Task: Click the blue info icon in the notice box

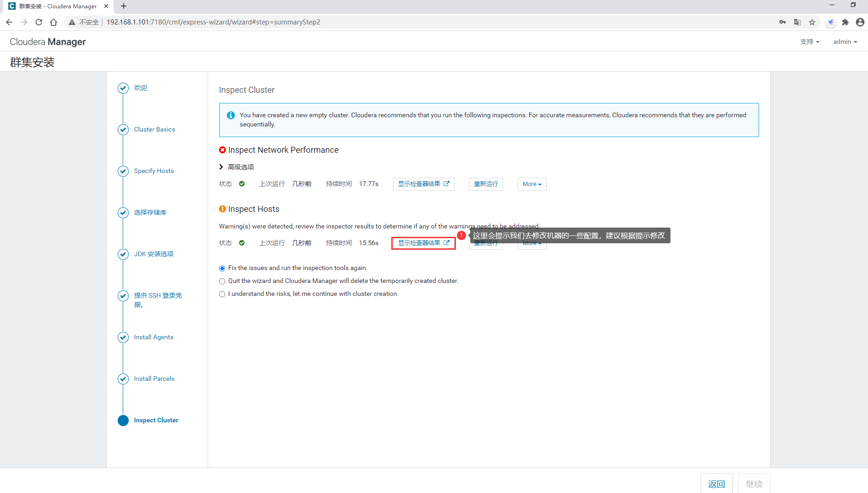Action: coord(231,115)
